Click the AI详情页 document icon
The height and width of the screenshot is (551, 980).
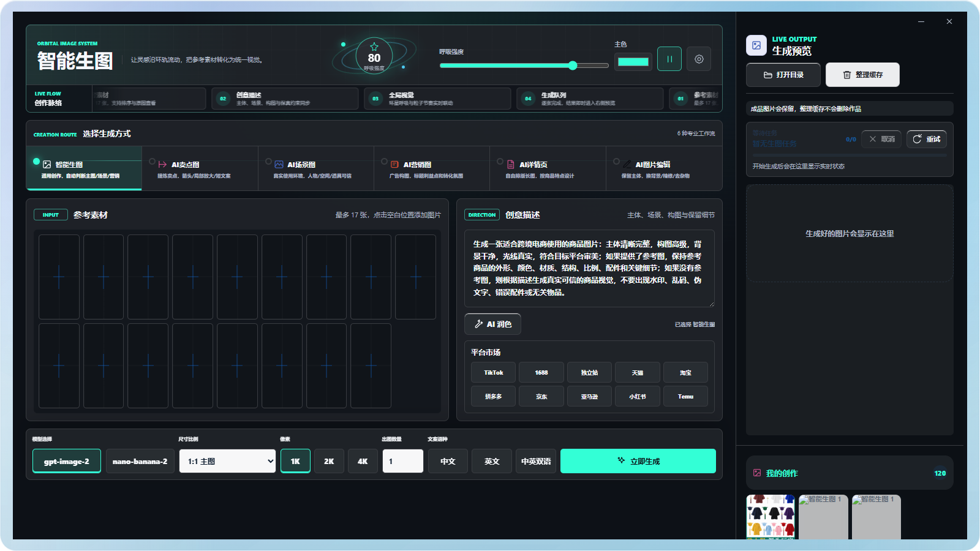pos(511,165)
